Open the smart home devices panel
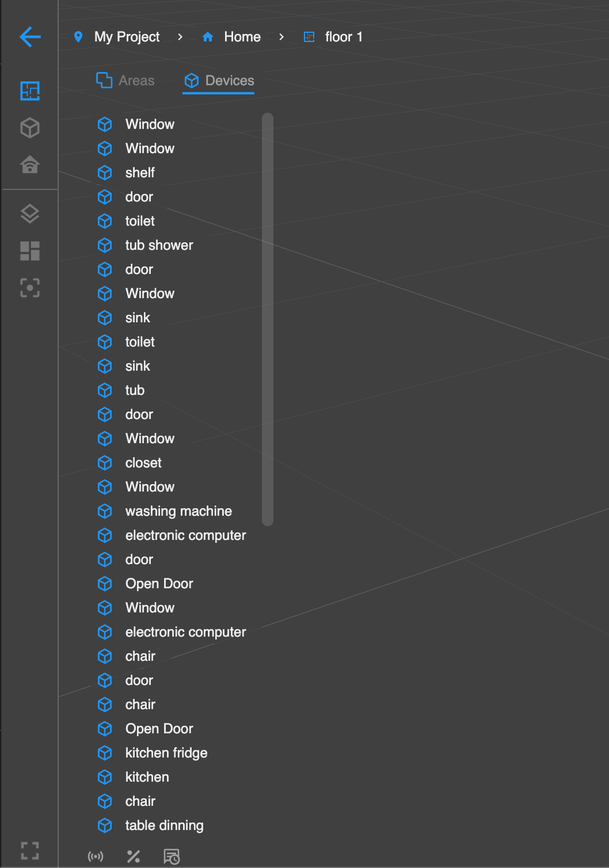609x868 pixels. coord(29,165)
